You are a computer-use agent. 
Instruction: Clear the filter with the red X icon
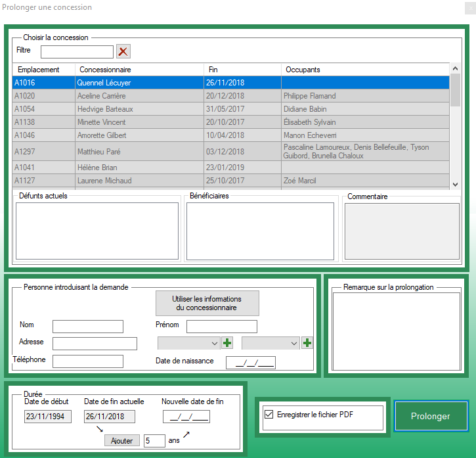tap(123, 51)
